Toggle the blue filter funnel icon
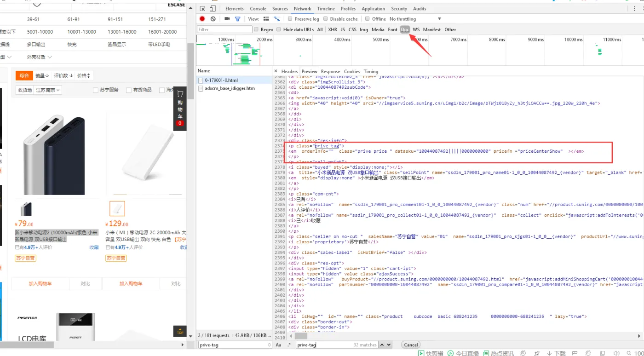The height and width of the screenshot is (356, 644). [x=237, y=19]
